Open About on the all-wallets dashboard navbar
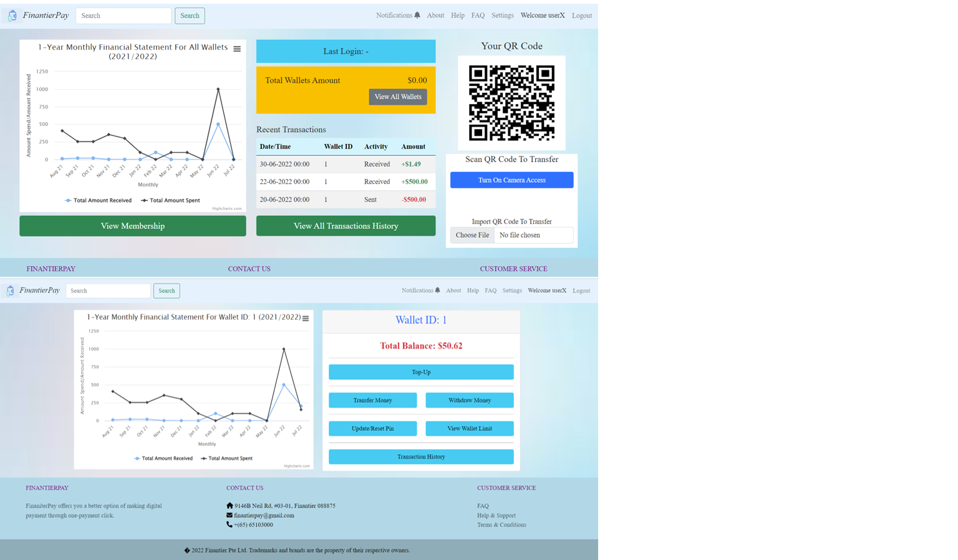958x560 pixels. tap(435, 16)
